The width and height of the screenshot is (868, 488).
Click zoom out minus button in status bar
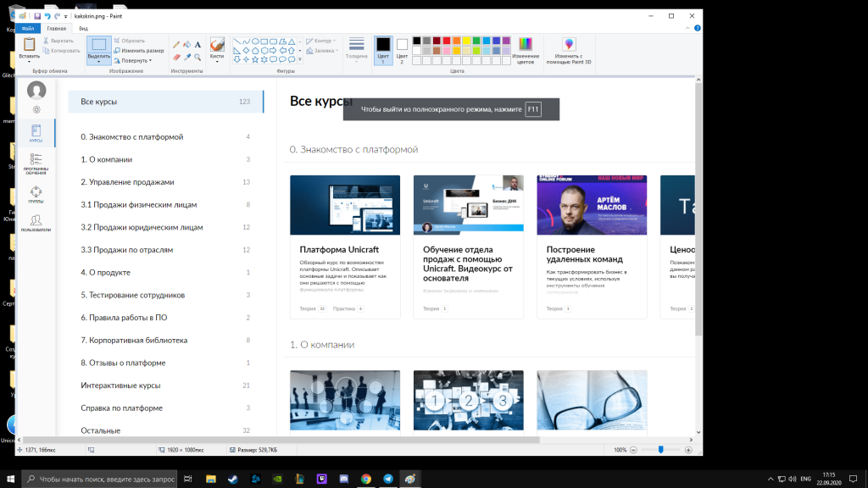tap(633, 450)
